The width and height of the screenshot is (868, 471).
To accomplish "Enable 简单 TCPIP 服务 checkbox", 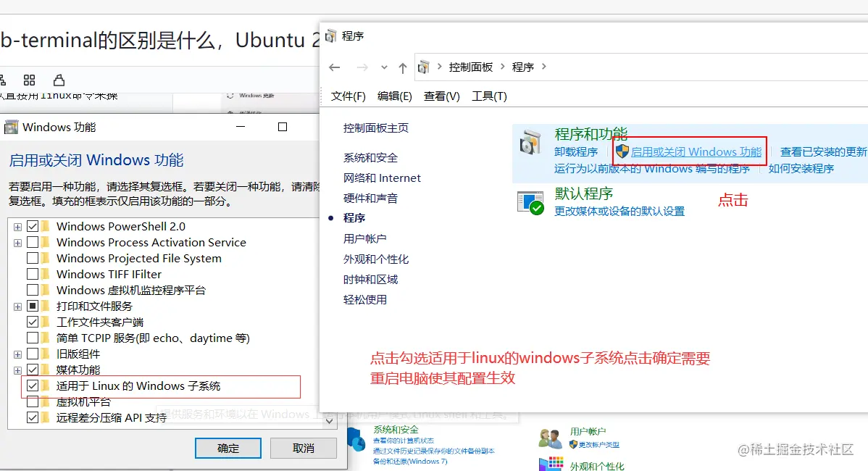I will pyautogui.click(x=33, y=338).
